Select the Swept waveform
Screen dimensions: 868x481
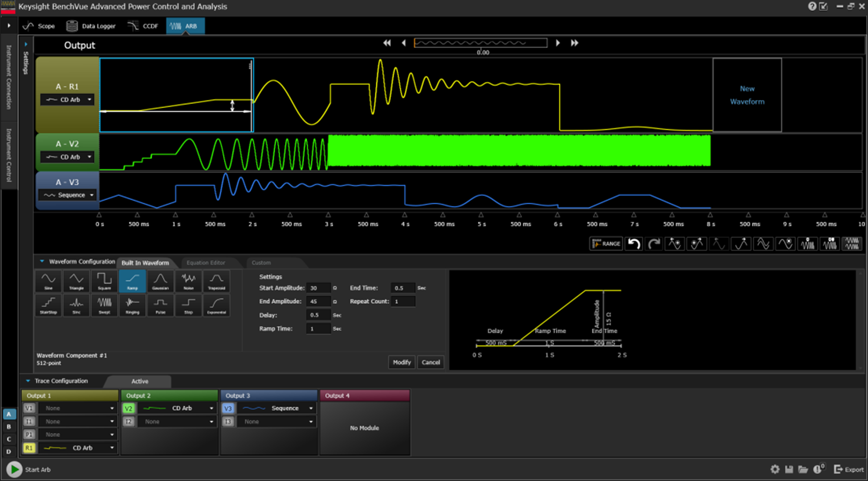pyautogui.click(x=104, y=305)
